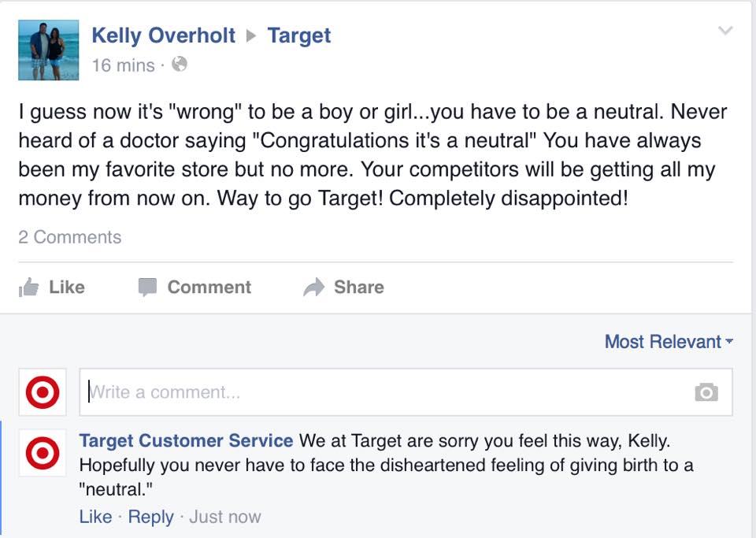Expand the post options chevron menu
The width and height of the screenshot is (756, 538).
point(725,32)
